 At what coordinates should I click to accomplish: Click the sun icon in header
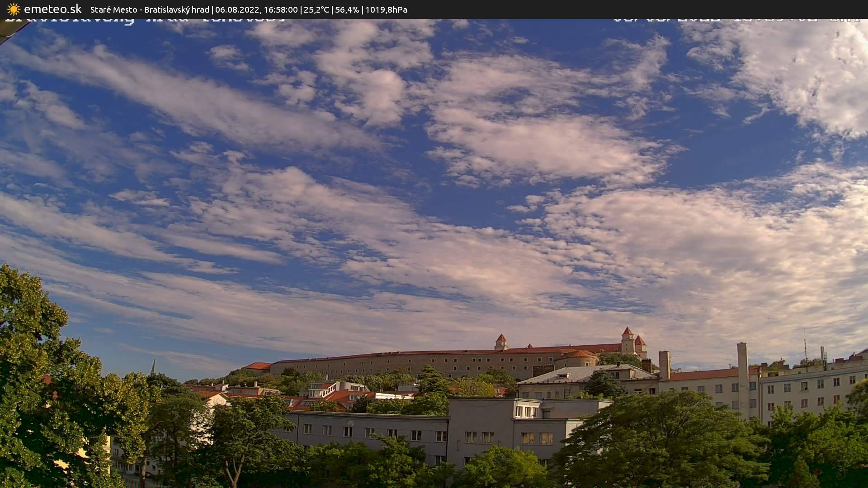(14, 9)
